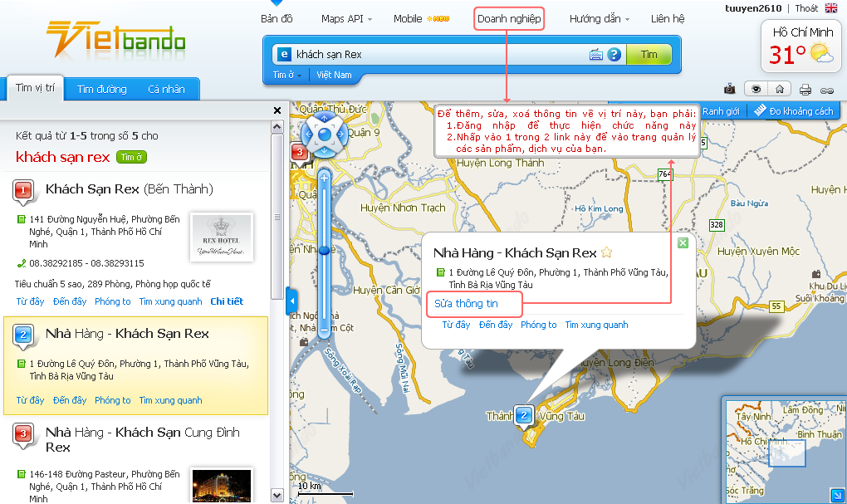Click the camera snapshot icon
The height and width of the screenshot is (504, 847).
pos(730,89)
